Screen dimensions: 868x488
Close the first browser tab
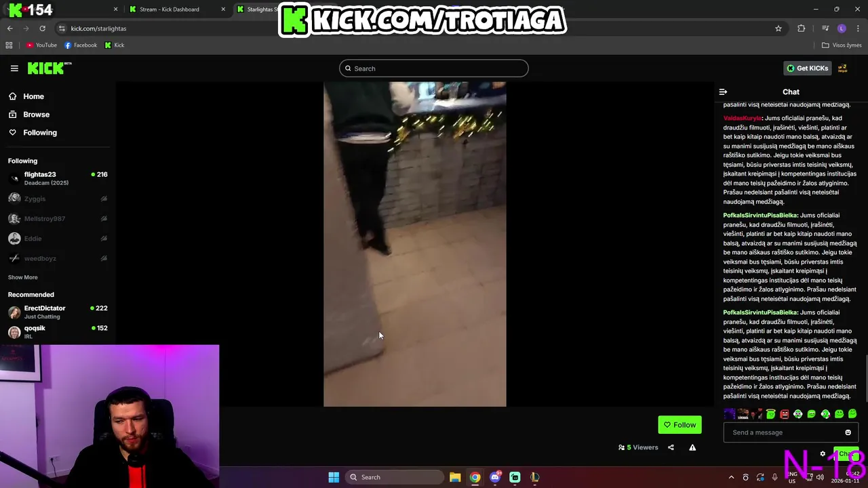115,9
